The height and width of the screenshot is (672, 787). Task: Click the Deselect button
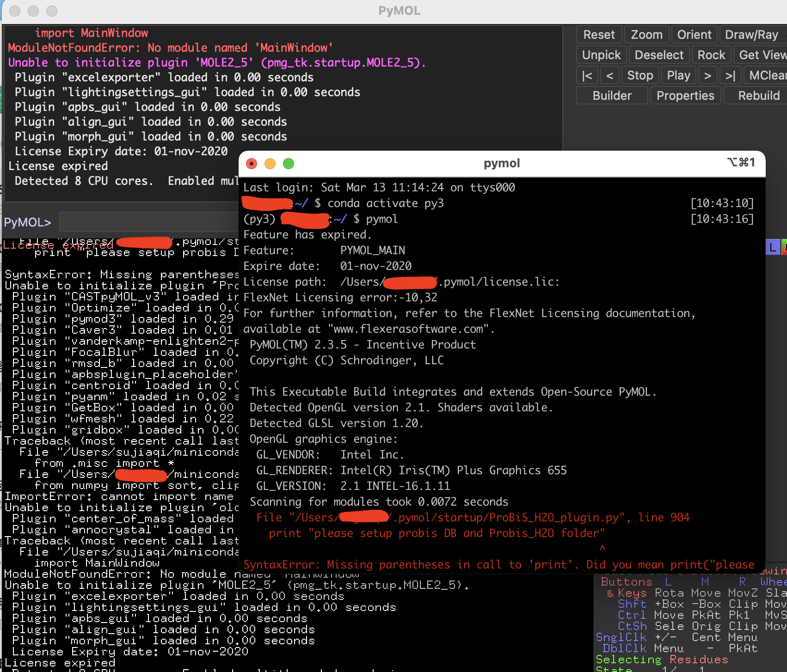pos(659,55)
